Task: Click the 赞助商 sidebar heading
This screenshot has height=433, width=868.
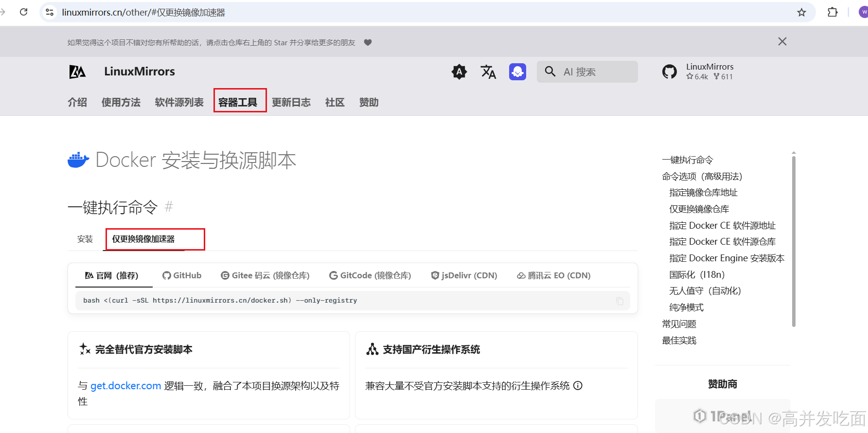Action: [x=723, y=384]
